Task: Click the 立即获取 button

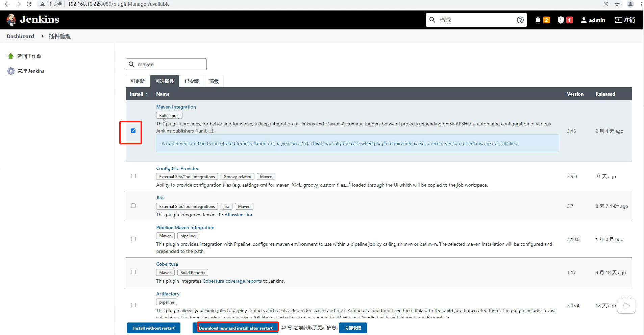Action: (x=353, y=328)
